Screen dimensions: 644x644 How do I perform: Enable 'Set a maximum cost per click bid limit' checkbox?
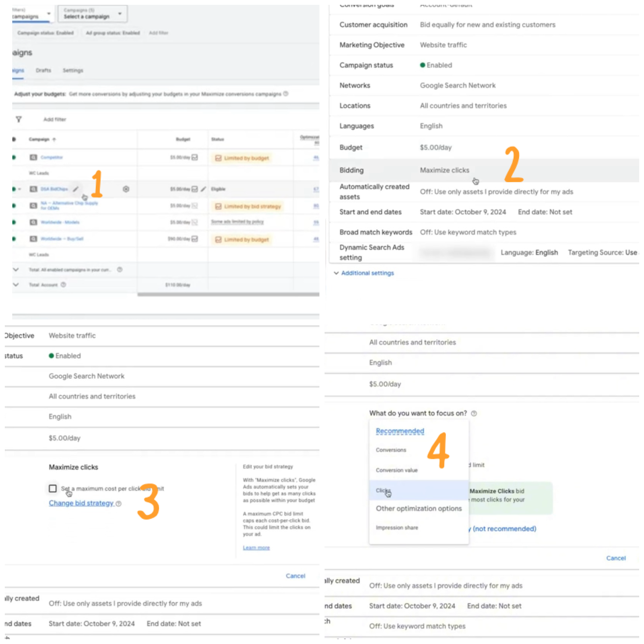[53, 488]
